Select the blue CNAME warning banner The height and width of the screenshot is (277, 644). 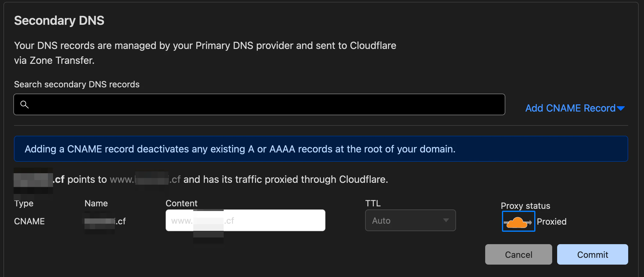pos(321,149)
